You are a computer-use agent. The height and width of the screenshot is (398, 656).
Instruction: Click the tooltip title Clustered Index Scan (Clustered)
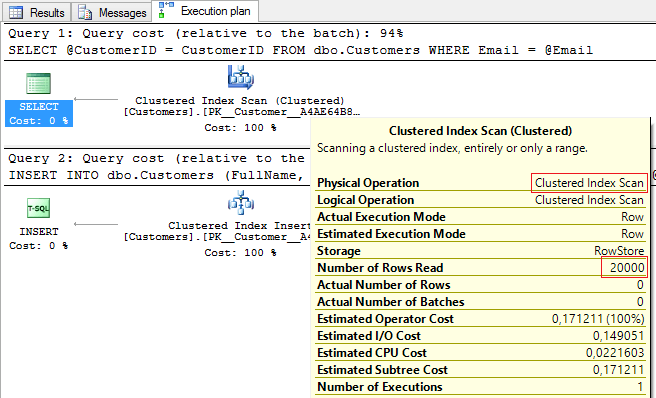480,131
